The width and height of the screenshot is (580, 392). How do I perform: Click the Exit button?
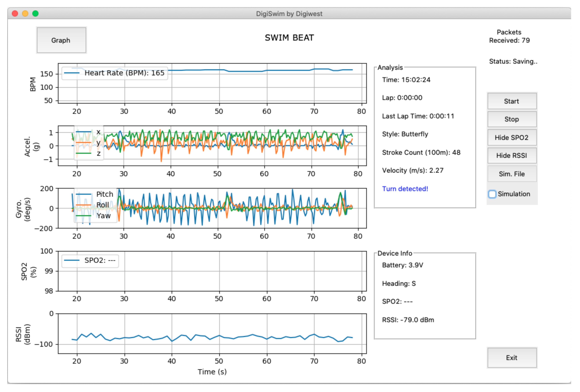[x=512, y=357]
